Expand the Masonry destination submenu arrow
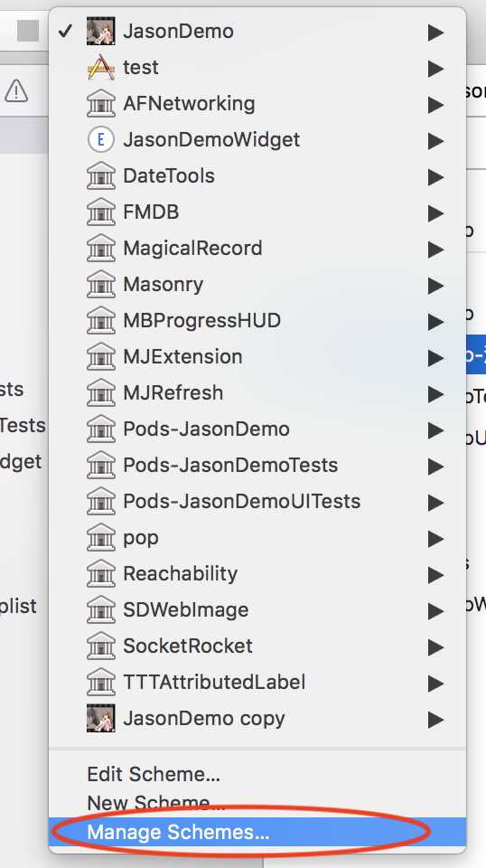This screenshot has height=868, width=486. tap(435, 285)
